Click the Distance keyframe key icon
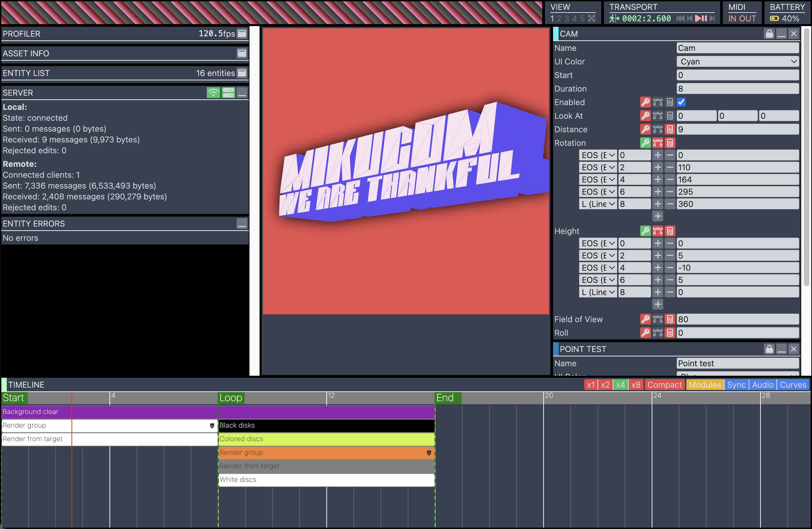This screenshot has height=529, width=812. tap(645, 129)
